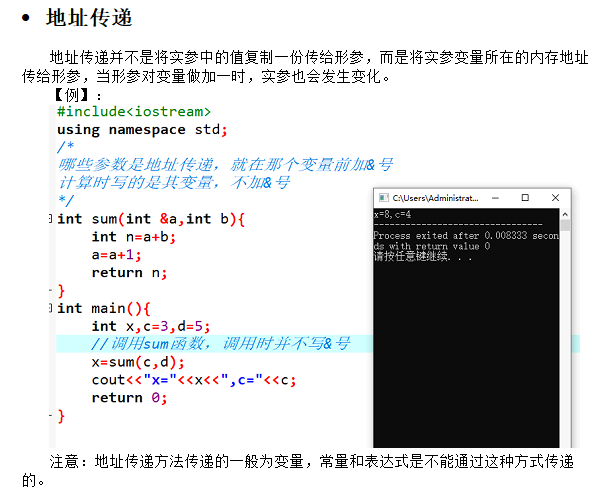Click the line int main(){

[x=104, y=308]
